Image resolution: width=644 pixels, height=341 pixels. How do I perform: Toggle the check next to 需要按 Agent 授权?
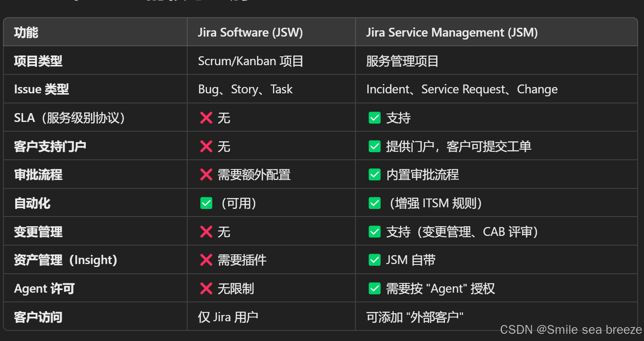click(374, 288)
